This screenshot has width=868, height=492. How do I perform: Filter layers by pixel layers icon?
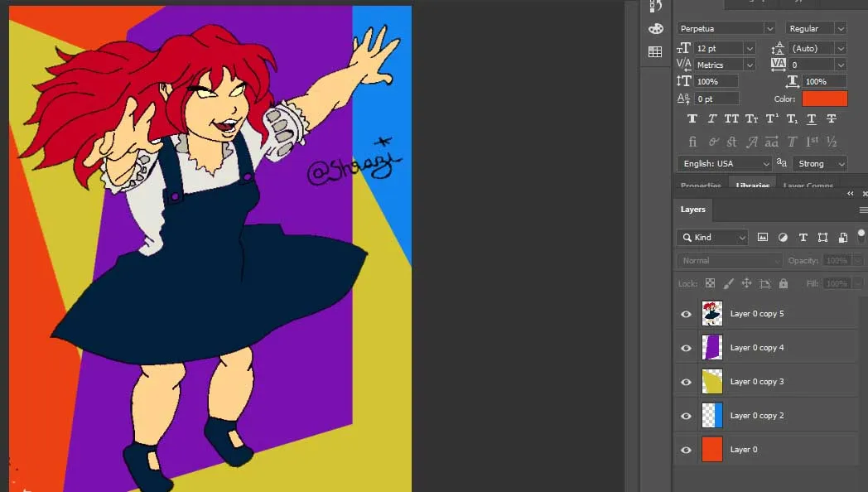pos(763,238)
